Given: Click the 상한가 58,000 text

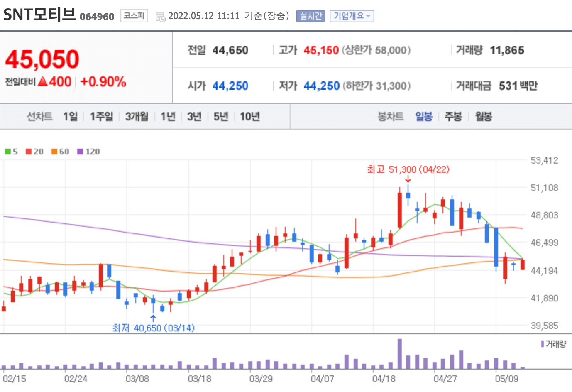Looking at the screenshot, I should pyautogui.click(x=376, y=50).
